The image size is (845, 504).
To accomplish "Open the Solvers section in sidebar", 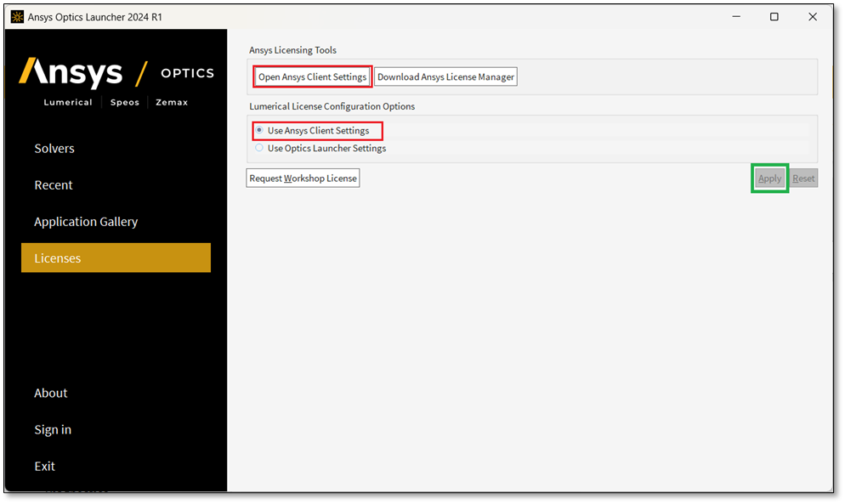I will 54,148.
